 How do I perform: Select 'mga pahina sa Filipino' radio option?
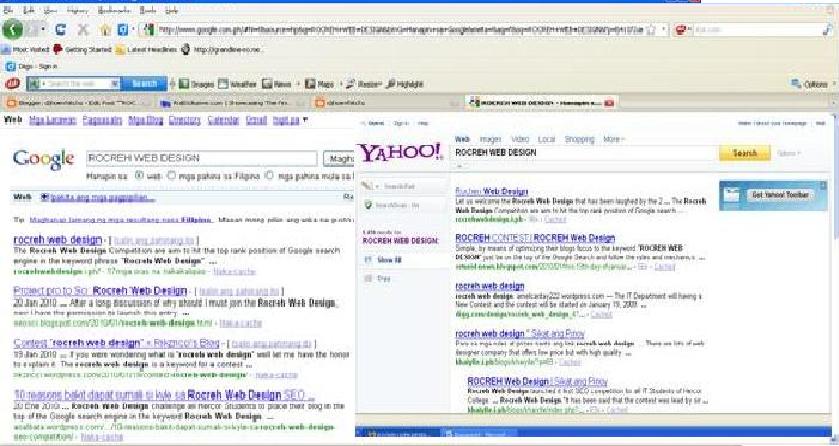[x=172, y=175]
